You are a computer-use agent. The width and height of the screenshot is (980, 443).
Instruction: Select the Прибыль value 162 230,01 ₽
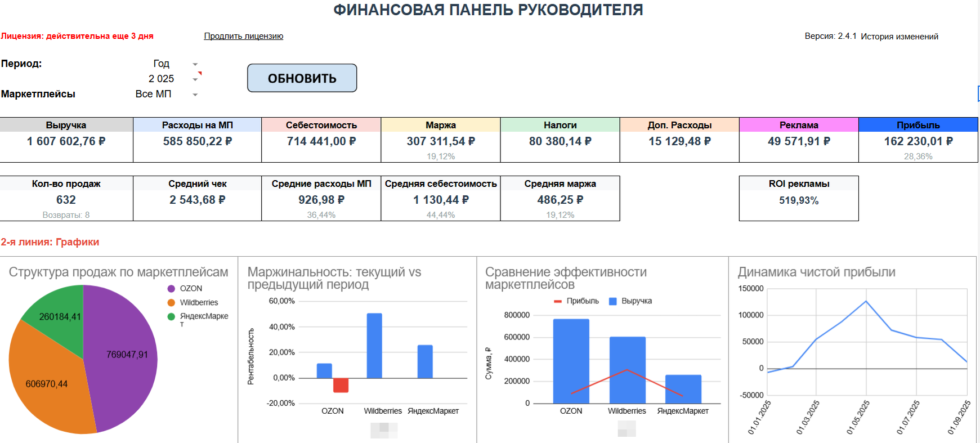click(918, 141)
